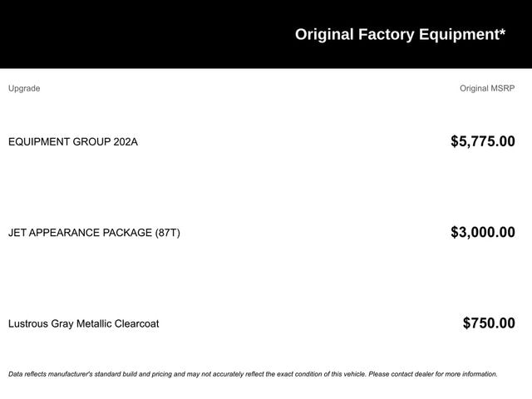Select the JET APPEARANCE PACKAGE row label
The height and width of the screenshot is (399, 532).
(x=94, y=233)
